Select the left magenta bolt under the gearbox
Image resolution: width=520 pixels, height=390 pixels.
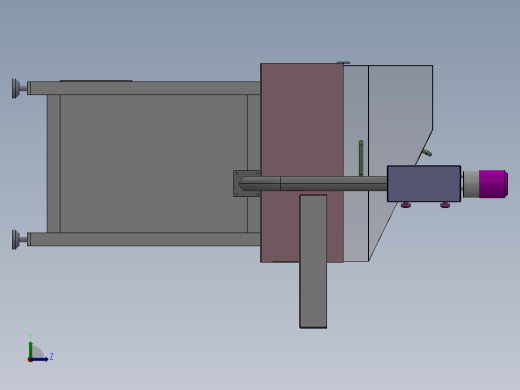coord(406,205)
